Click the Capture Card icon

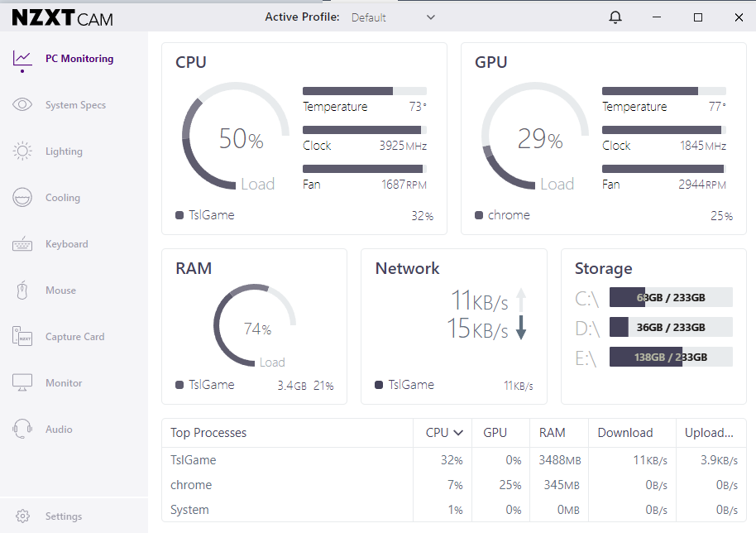[22, 336]
